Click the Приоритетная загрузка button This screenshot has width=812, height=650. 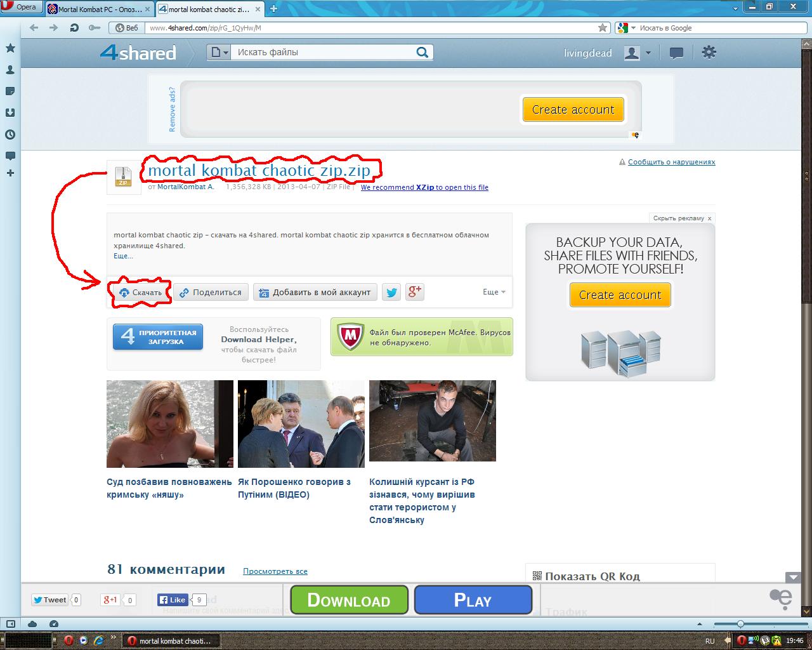(x=158, y=337)
